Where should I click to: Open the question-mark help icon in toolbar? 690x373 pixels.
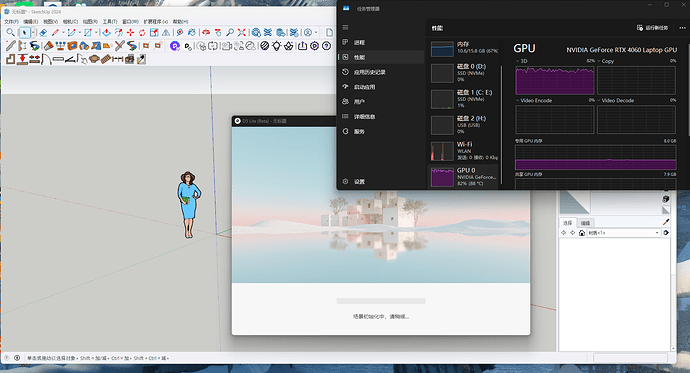[x=327, y=46]
